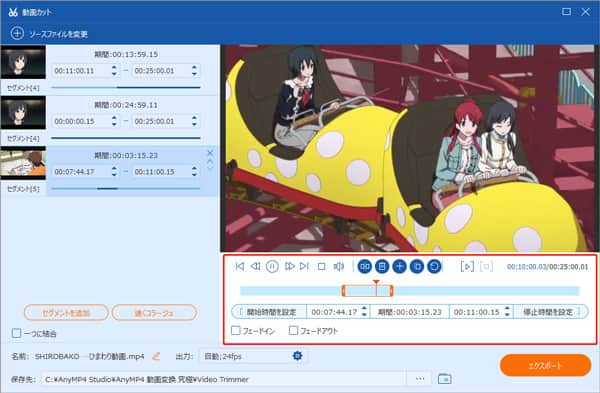600x393 pixels.
Task: Click the 開始時間を設定 button
Action: point(269,312)
